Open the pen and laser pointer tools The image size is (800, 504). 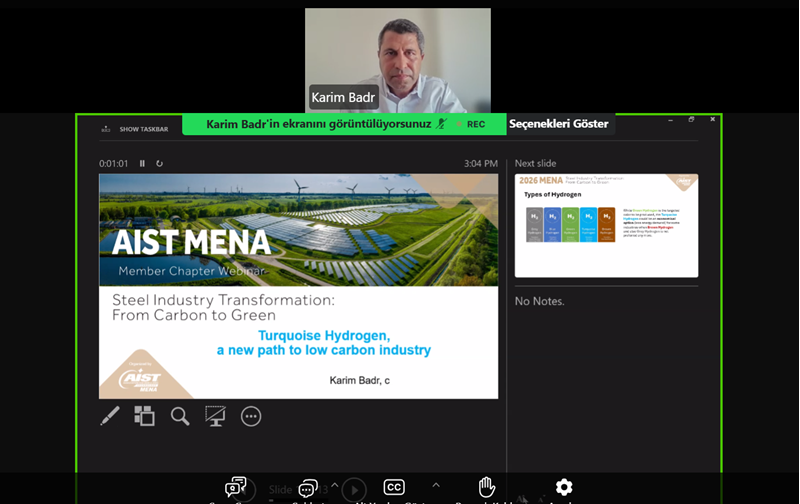pos(110,416)
